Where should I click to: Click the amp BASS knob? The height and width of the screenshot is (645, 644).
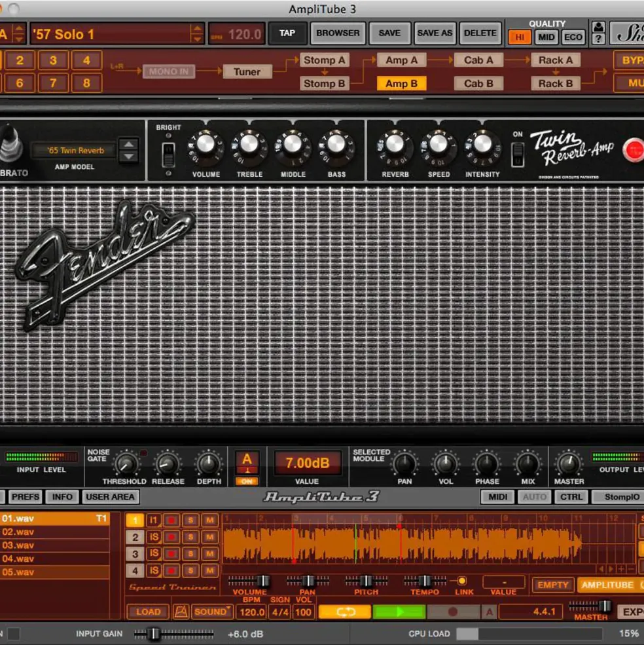[336, 144]
